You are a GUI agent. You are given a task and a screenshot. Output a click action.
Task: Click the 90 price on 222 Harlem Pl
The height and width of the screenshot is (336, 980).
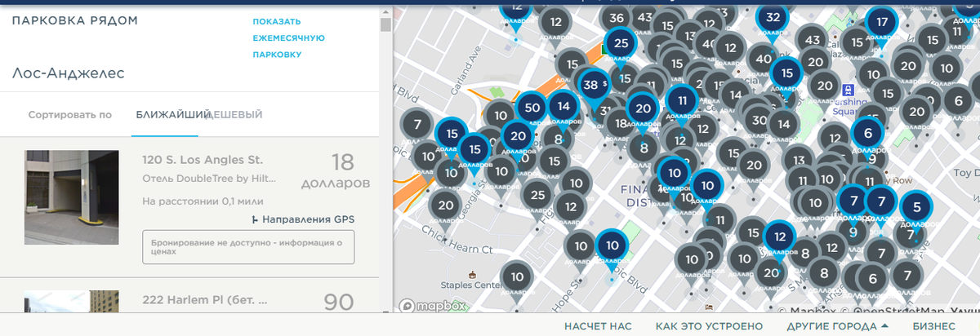338,303
